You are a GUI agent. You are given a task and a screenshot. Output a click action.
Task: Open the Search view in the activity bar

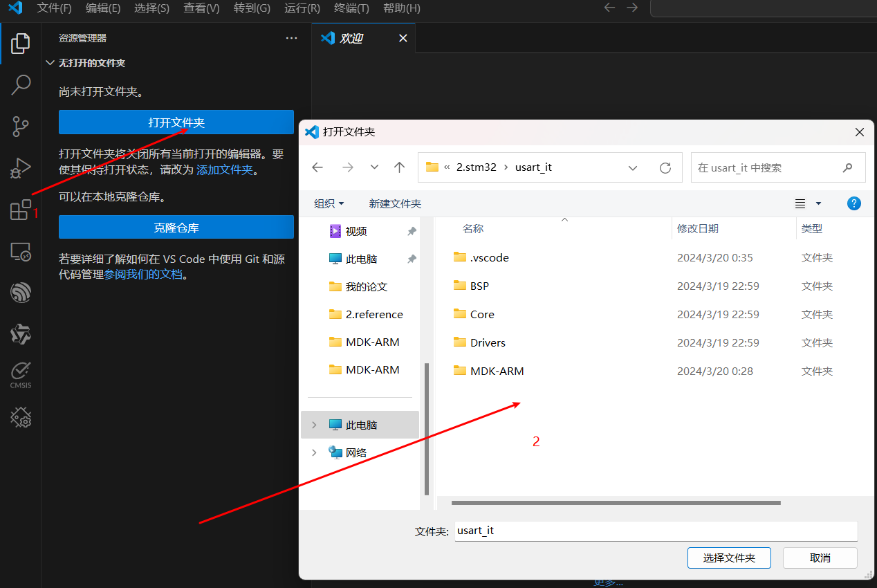tap(20, 84)
